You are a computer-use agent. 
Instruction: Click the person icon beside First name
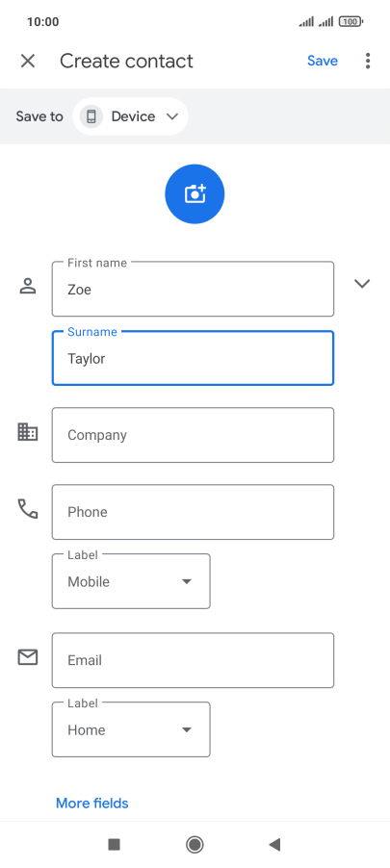tap(28, 286)
